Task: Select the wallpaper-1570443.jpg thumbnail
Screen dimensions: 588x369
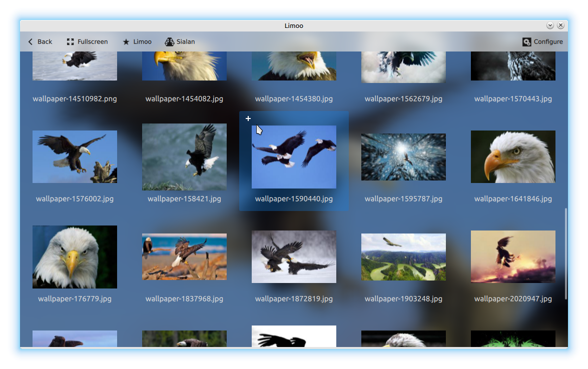Action: 513,66
